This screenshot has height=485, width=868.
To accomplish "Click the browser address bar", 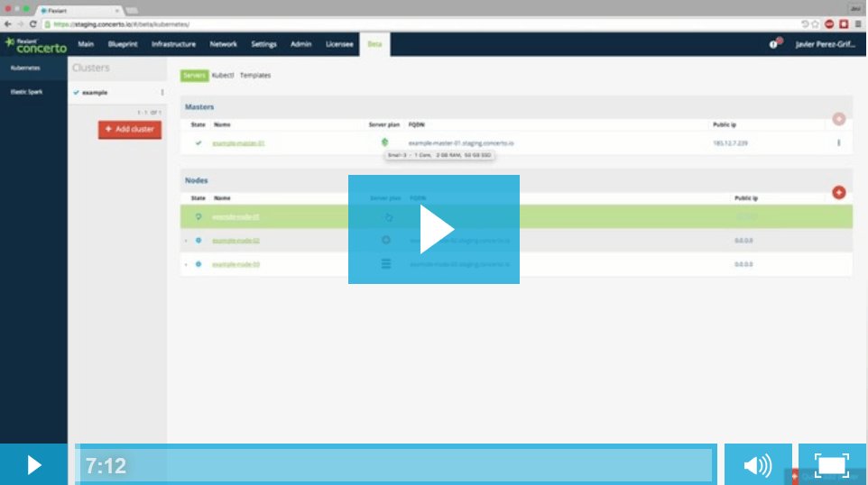I will pyautogui.click(x=420, y=24).
